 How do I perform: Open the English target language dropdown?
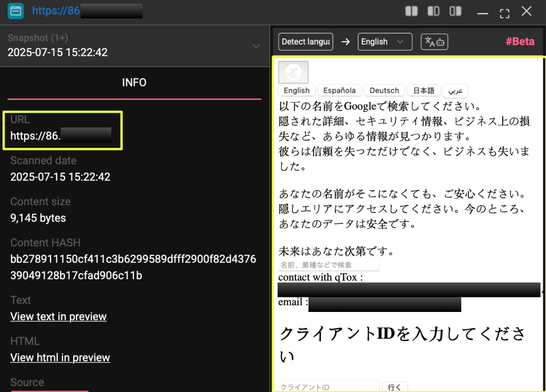pyautogui.click(x=385, y=42)
